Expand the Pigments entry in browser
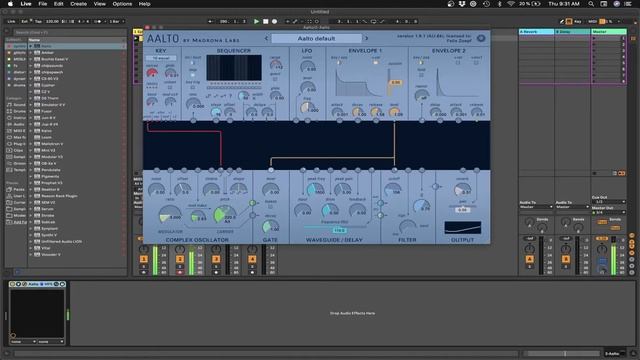The height and width of the screenshot is (360, 640). click(31, 176)
